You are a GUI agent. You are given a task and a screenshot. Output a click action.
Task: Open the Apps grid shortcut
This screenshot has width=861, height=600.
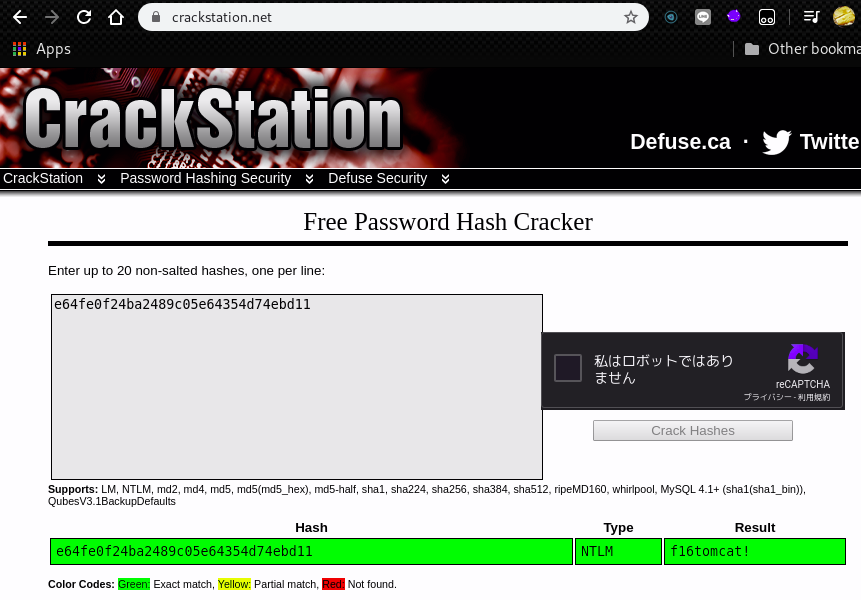(42, 49)
